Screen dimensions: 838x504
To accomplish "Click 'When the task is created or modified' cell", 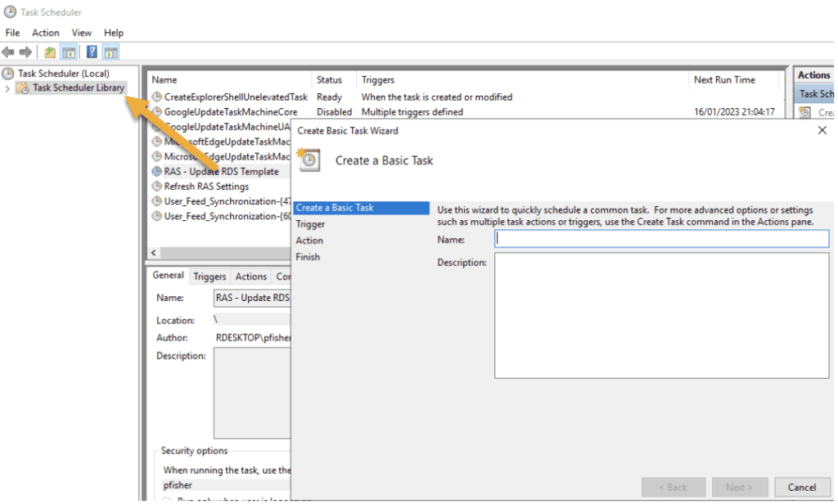I will (x=437, y=97).
